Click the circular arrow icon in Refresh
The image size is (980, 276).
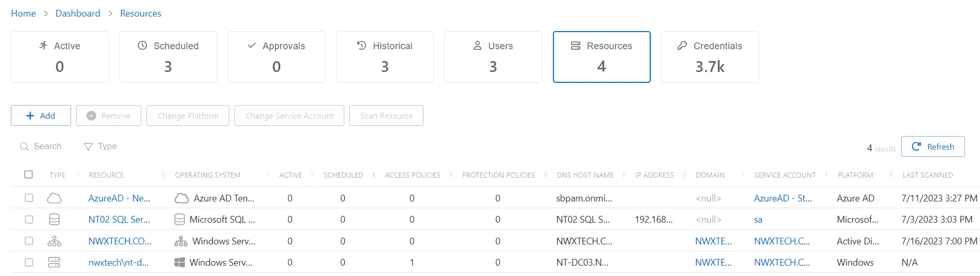pos(916,147)
